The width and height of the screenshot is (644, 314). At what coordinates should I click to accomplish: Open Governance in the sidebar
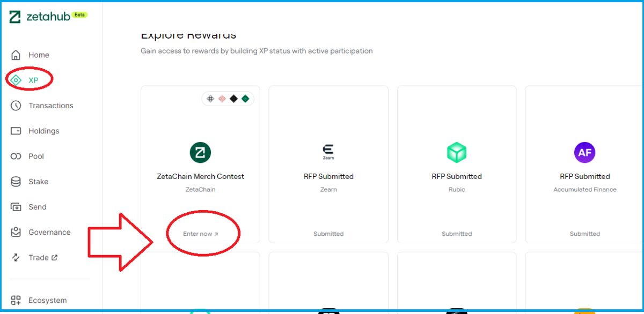tap(49, 232)
